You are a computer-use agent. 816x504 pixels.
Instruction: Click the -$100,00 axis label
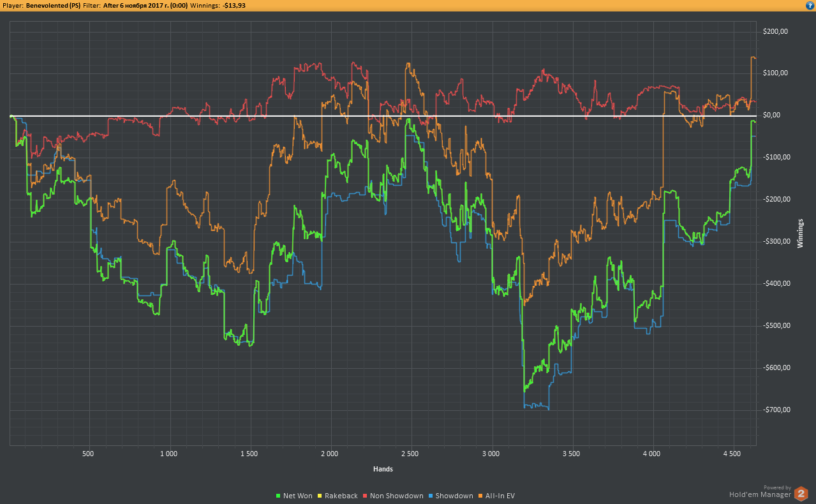776,158
